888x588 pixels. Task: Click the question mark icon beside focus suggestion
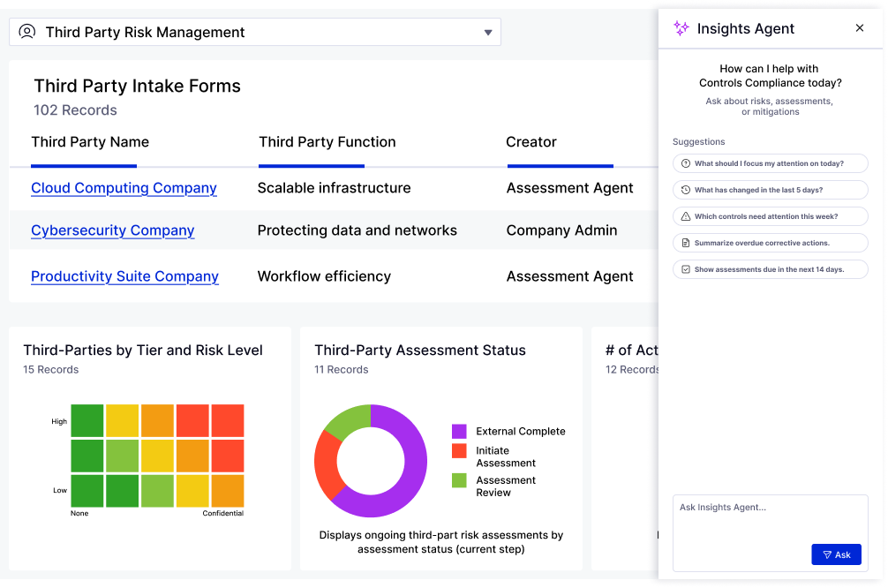tap(685, 163)
